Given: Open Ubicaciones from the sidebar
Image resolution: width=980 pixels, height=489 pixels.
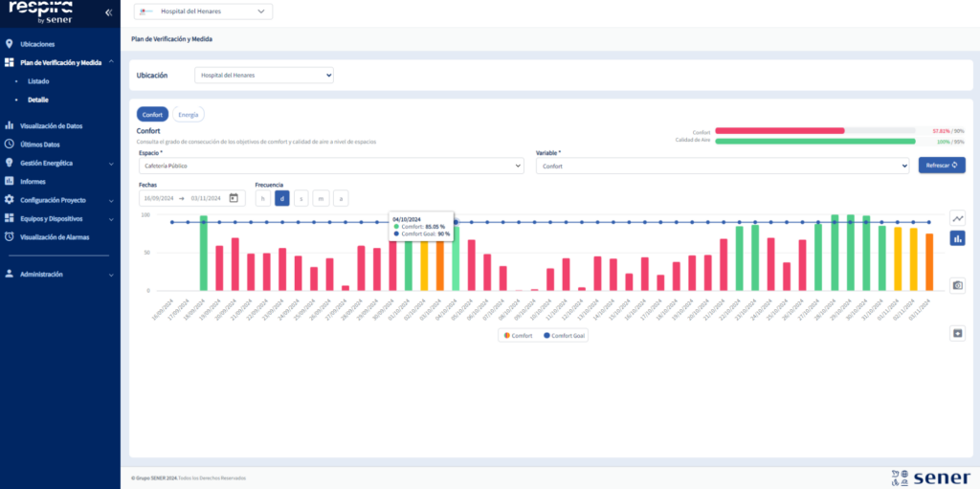Looking at the screenshot, I should pyautogui.click(x=37, y=44).
